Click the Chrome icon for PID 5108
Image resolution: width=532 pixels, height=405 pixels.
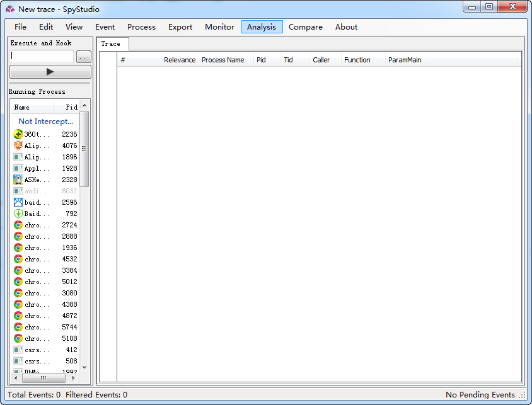point(18,338)
